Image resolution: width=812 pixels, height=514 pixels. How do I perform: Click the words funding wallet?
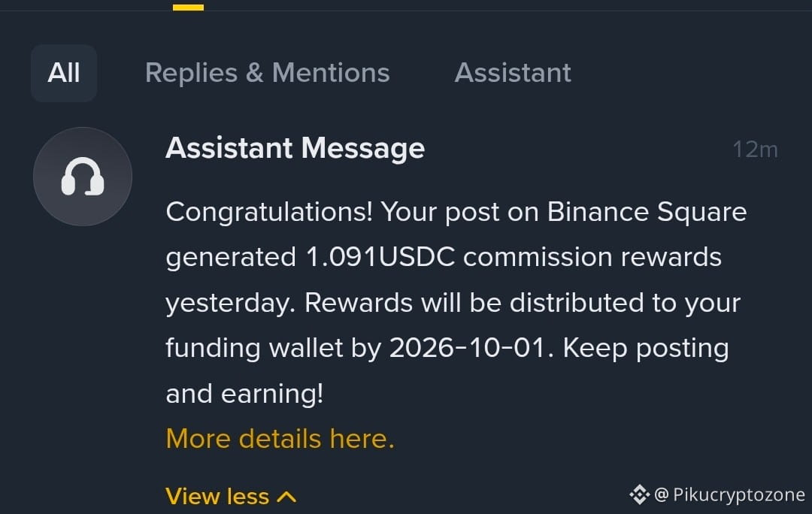tap(254, 348)
